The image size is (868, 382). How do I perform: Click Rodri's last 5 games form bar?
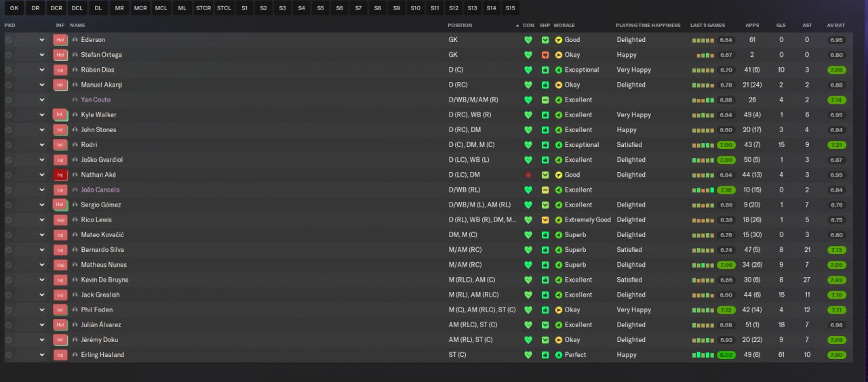point(704,145)
